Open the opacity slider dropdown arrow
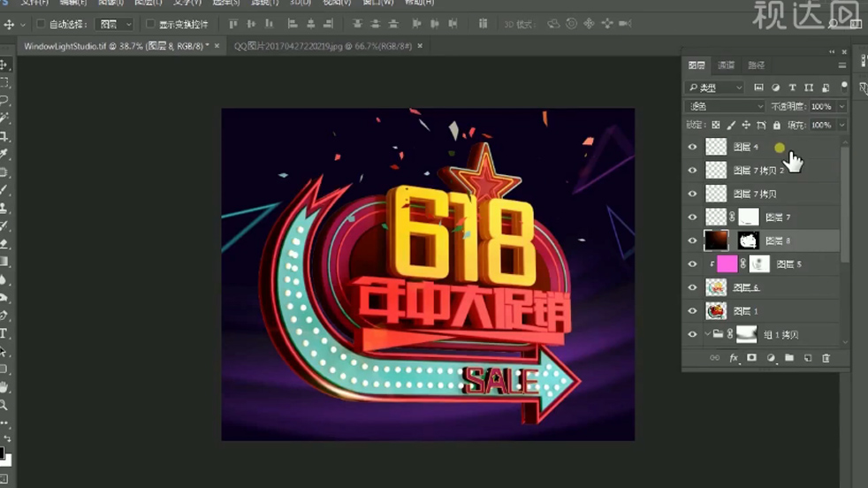Image resolution: width=868 pixels, height=488 pixels. point(841,106)
